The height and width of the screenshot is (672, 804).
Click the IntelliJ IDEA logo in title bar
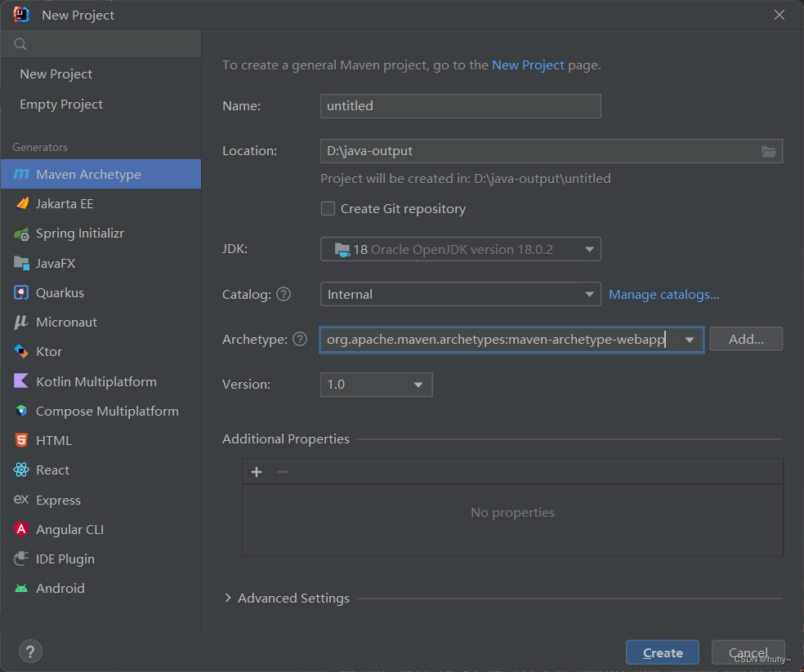[21, 15]
